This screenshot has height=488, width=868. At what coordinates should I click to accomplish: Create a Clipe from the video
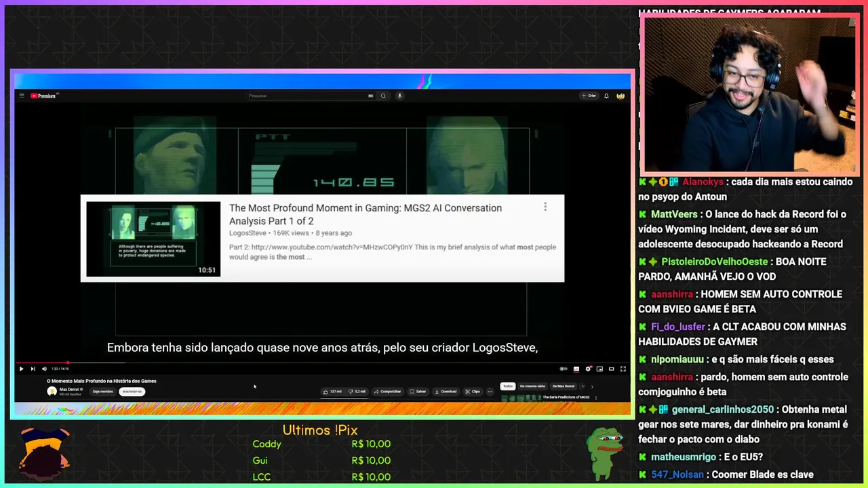click(x=473, y=391)
